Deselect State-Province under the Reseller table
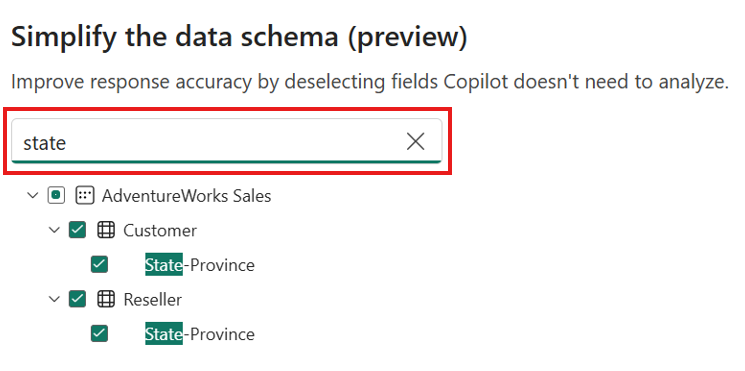Screen dimensions: 745x371 [x=99, y=333]
